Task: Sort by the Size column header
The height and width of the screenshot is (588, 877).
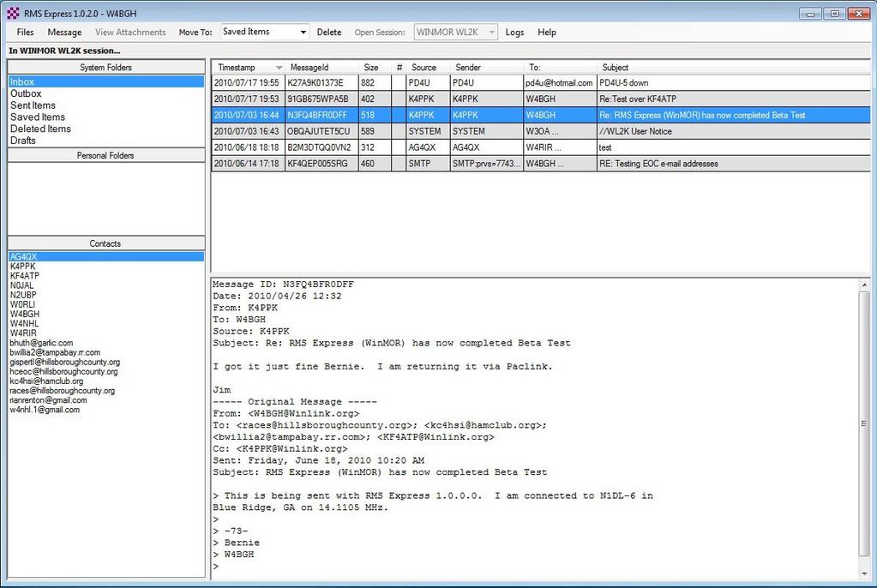Action: pyautogui.click(x=375, y=67)
